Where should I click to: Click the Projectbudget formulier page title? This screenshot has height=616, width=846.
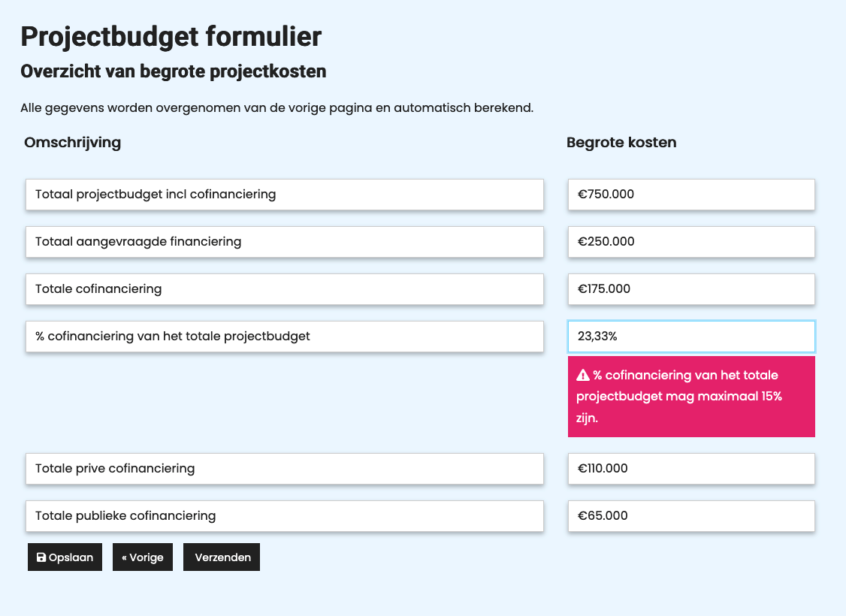171,36
